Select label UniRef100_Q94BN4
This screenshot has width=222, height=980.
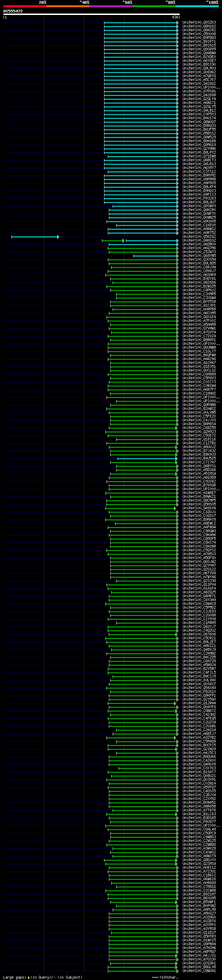199,53
